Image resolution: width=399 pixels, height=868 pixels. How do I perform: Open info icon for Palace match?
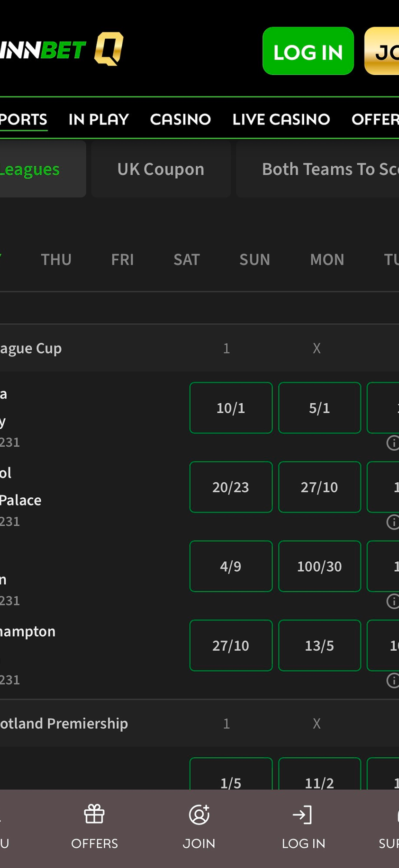pyautogui.click(x=393, y=522)
